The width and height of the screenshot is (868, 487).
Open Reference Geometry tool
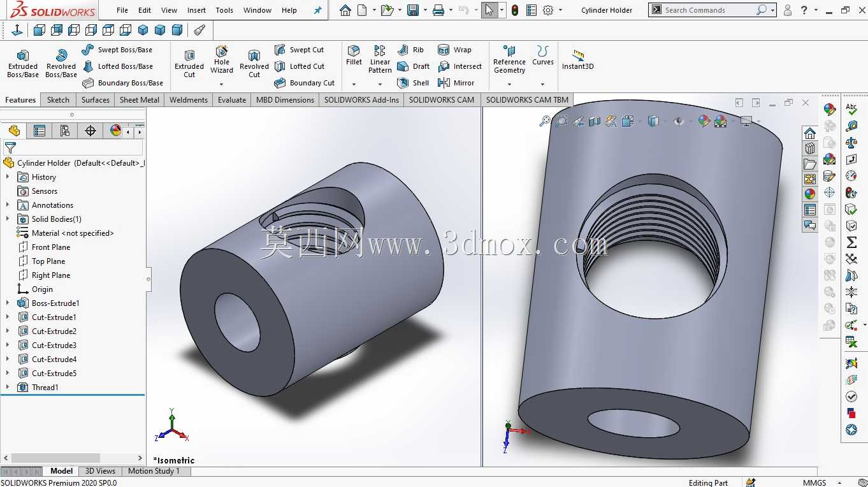[509, 59]
